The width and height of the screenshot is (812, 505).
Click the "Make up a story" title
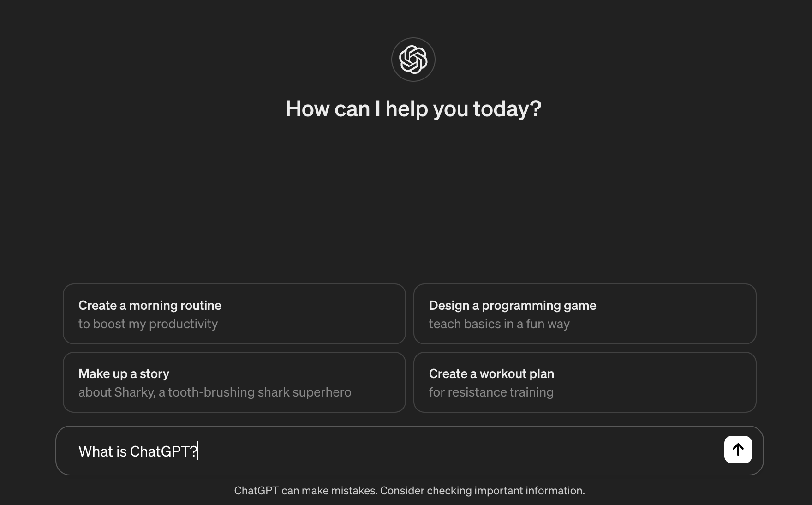point(124,374)
